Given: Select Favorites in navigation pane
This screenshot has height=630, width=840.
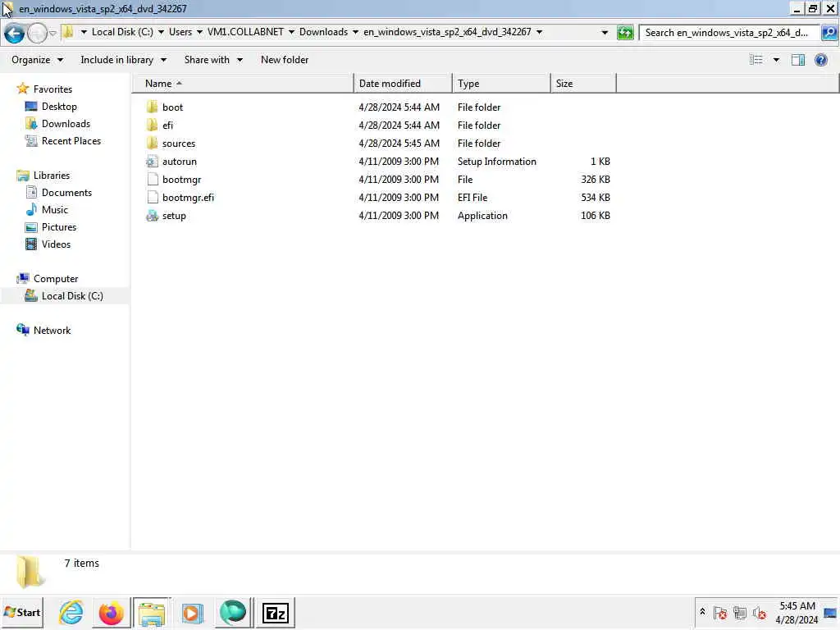Looking at the screenshot, I should (52, 89).
